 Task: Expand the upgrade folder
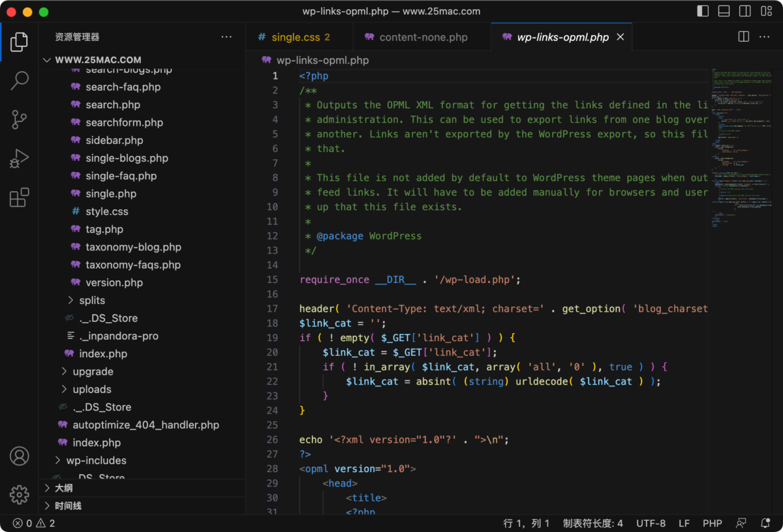[93, 372]
